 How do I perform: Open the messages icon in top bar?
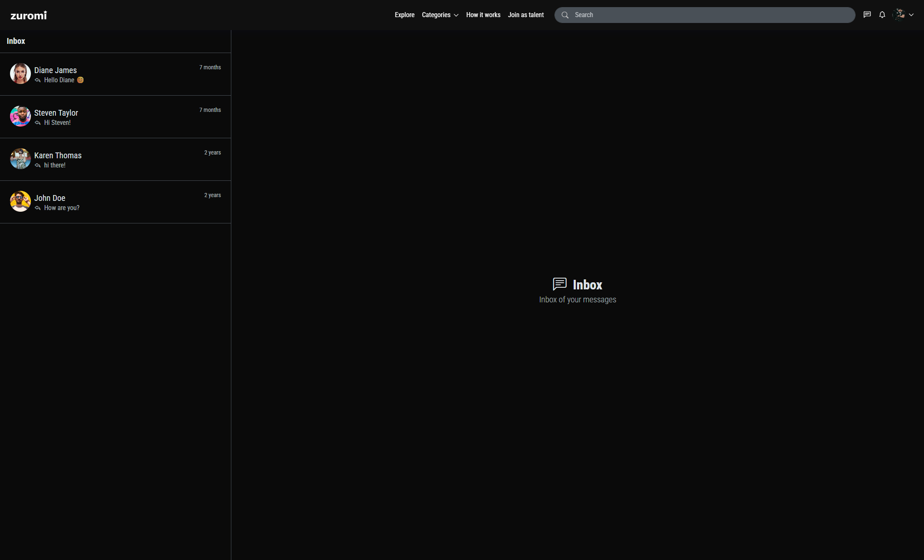point(867,15)
